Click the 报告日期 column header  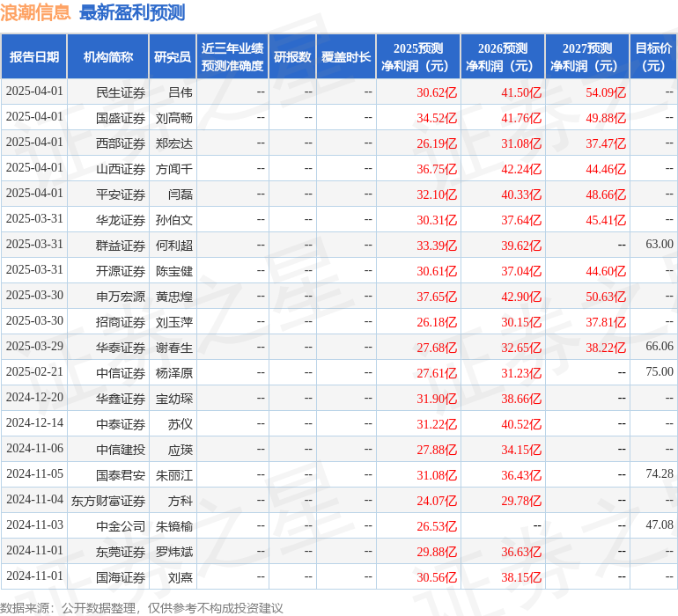34,57
